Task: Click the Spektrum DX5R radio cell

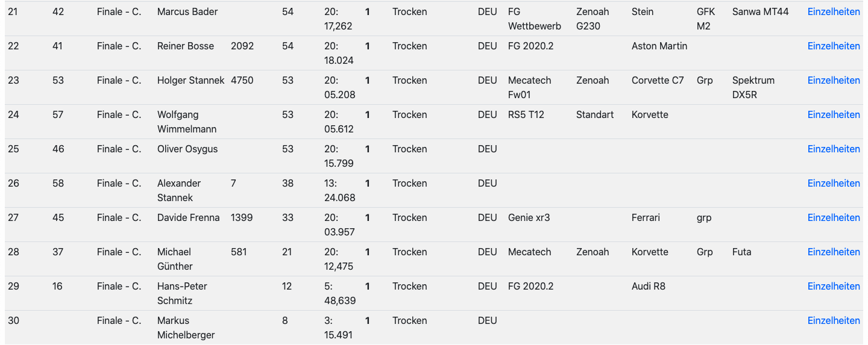Action: coord(753,87)
